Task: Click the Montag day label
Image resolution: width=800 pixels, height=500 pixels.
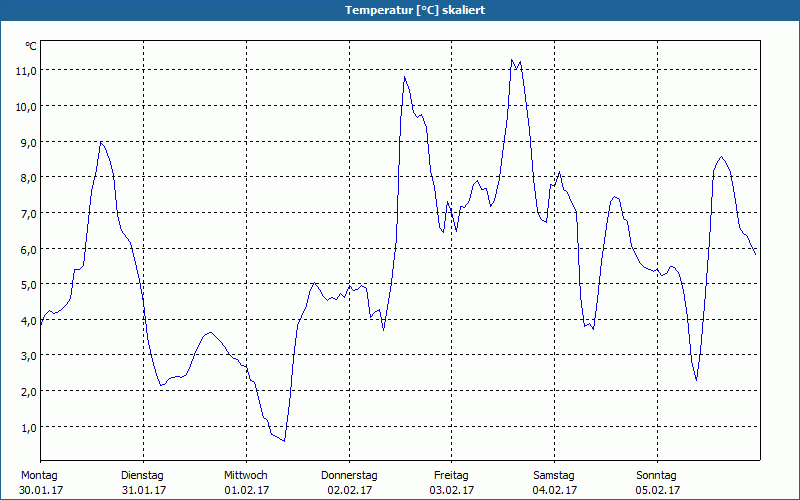Action: [x=39, y=475]
